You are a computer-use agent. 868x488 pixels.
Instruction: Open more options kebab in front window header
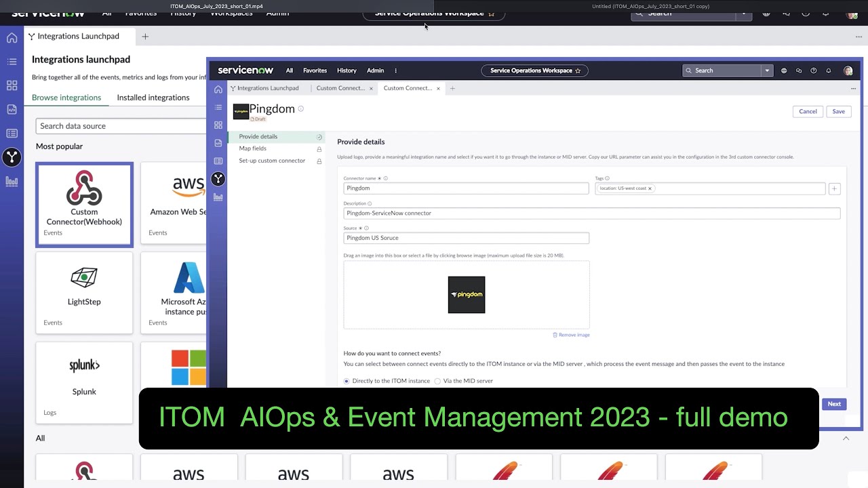point(395,70)
